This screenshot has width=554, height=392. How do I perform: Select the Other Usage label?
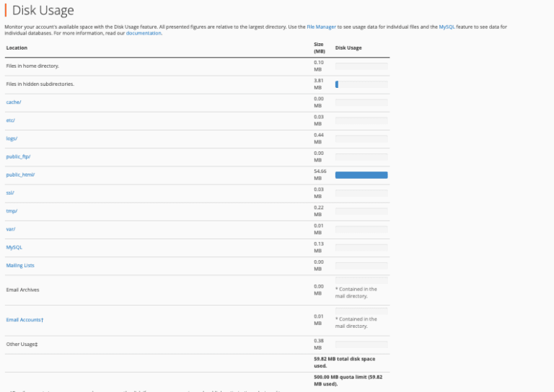point(22,344)
